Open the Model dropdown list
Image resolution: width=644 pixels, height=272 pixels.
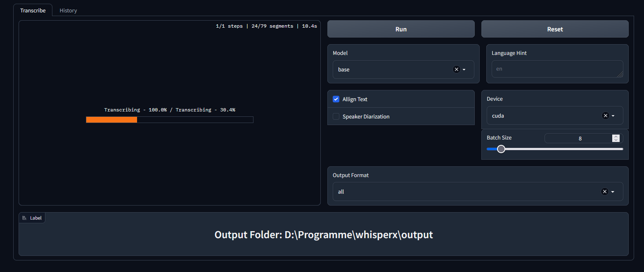(x=465, y=69)
